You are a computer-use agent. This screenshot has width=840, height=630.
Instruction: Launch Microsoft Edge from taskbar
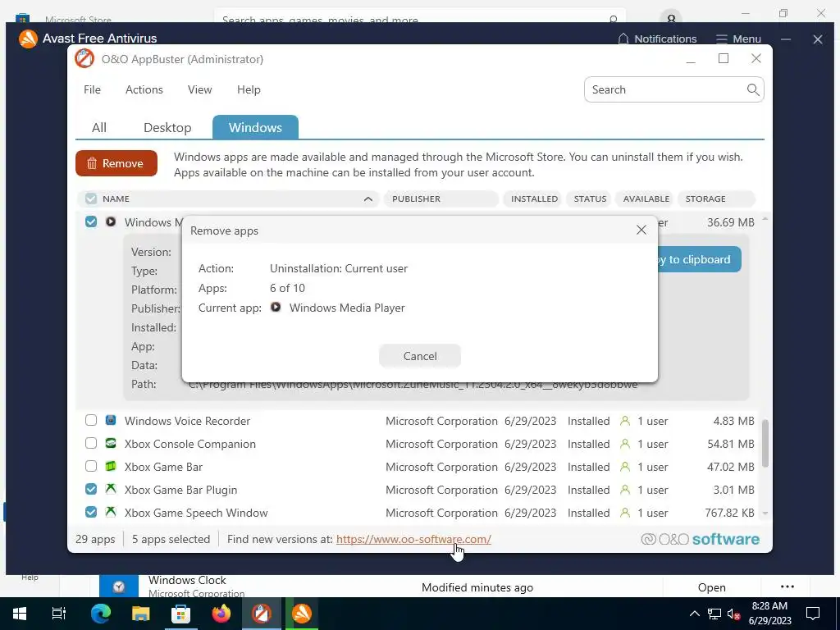click(x=100, y=614)
